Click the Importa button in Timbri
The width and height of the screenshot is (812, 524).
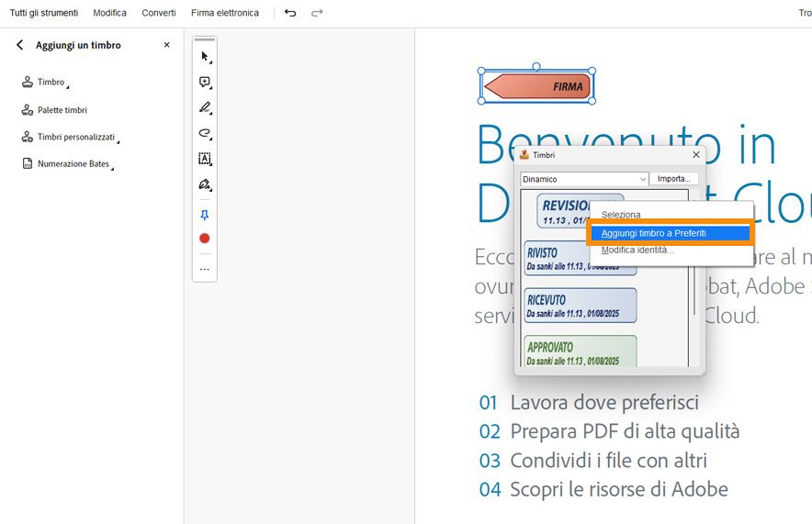tap(673, 179)
